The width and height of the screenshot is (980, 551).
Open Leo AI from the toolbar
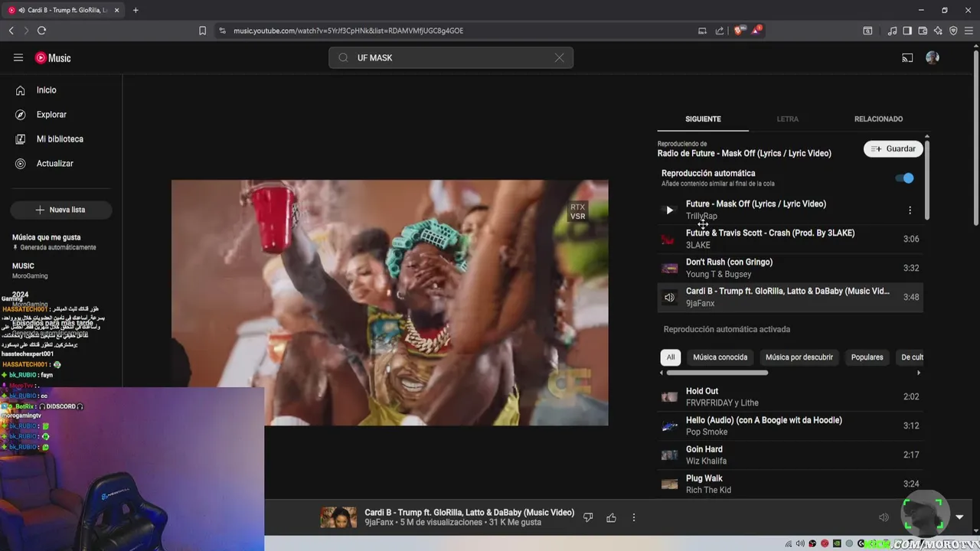938,31
